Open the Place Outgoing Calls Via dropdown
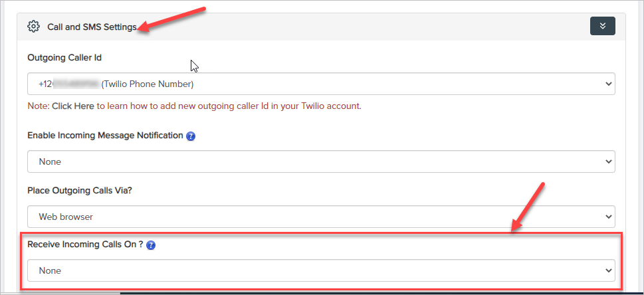This screenshot has width=644, height=295. click(321, 216)
